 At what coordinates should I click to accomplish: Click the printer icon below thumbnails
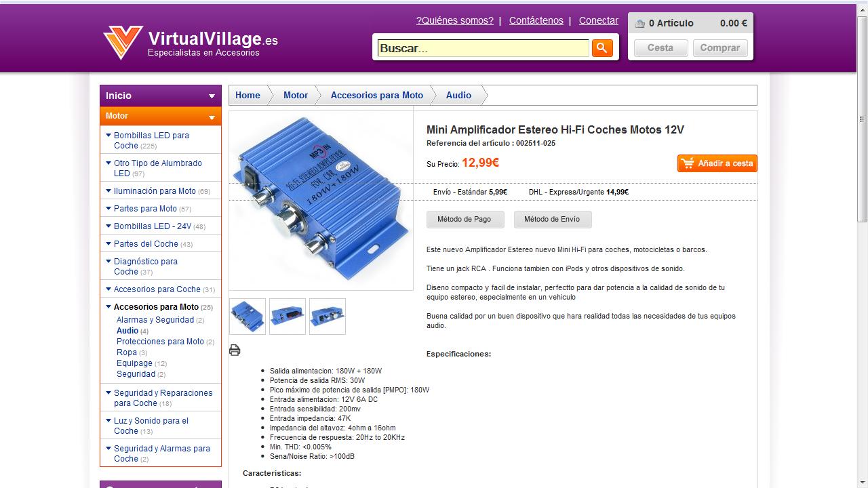(235, 350)
